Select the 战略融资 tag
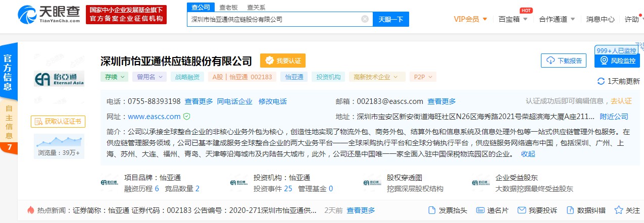644x223 pixels. coord(187,77)
